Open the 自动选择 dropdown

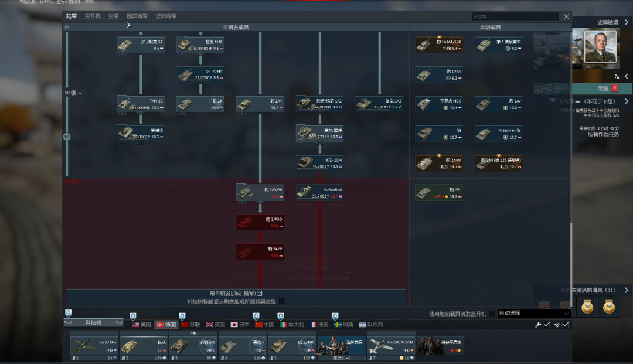click(x=535, y=313)
